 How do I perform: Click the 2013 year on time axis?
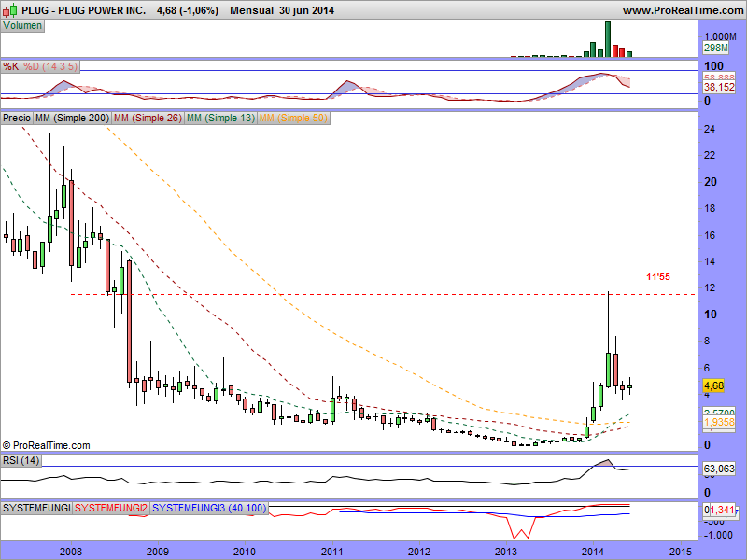coord(505,552)
